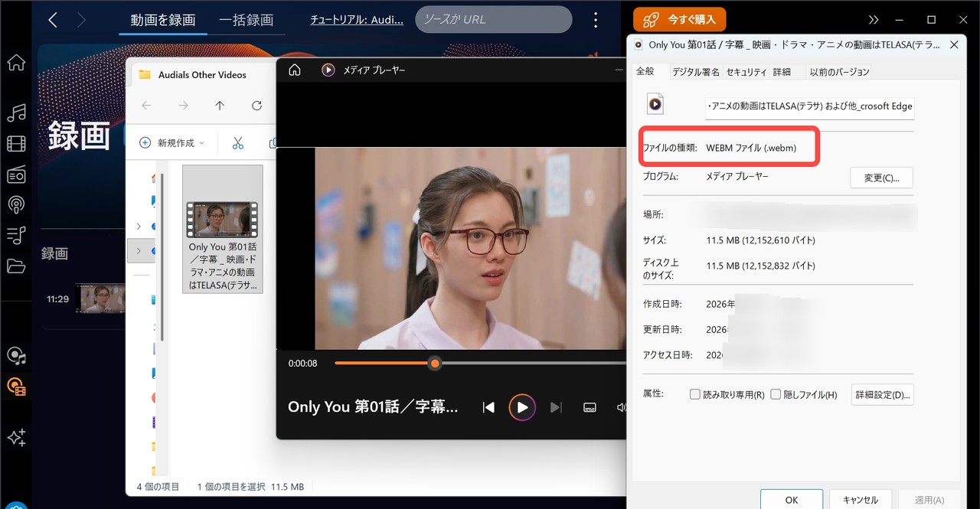Screen dimensions: 980x509
Task: Expand the double-chevron overflow menu in Audials
Action: [874, 20]
